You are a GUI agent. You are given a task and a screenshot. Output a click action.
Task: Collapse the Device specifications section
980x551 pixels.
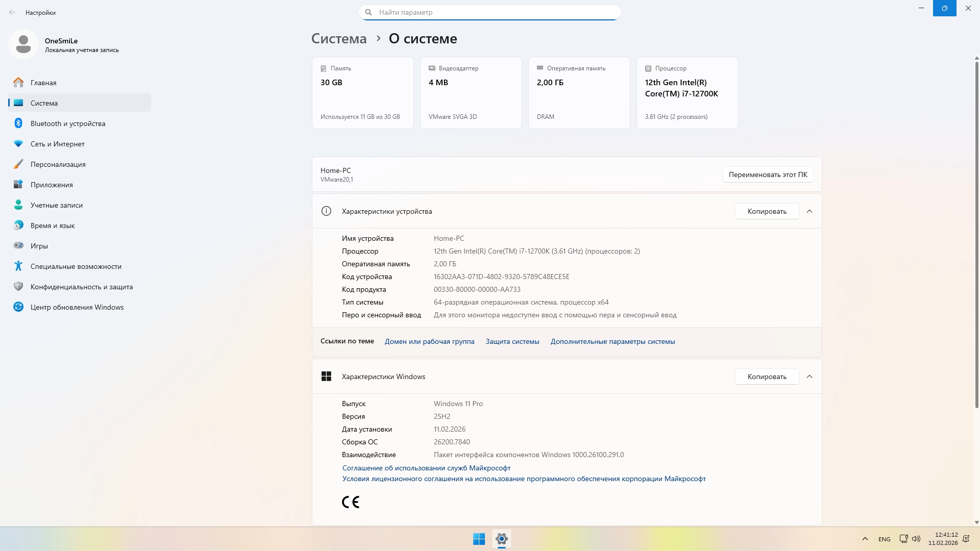point(810,211)
